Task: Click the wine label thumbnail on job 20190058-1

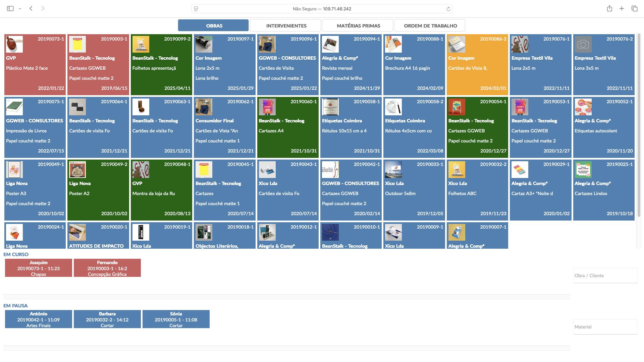Action: click(x=330, y=107)
